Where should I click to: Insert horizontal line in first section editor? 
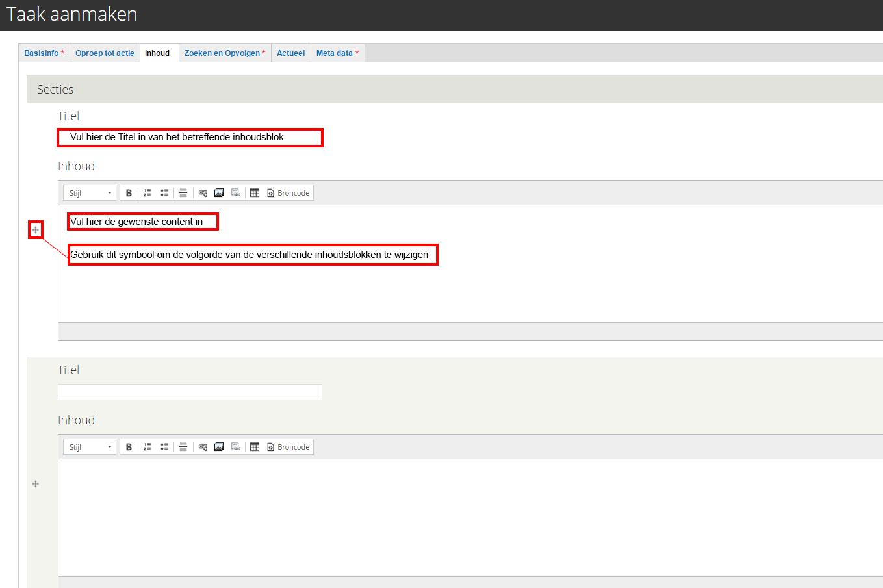183,193
